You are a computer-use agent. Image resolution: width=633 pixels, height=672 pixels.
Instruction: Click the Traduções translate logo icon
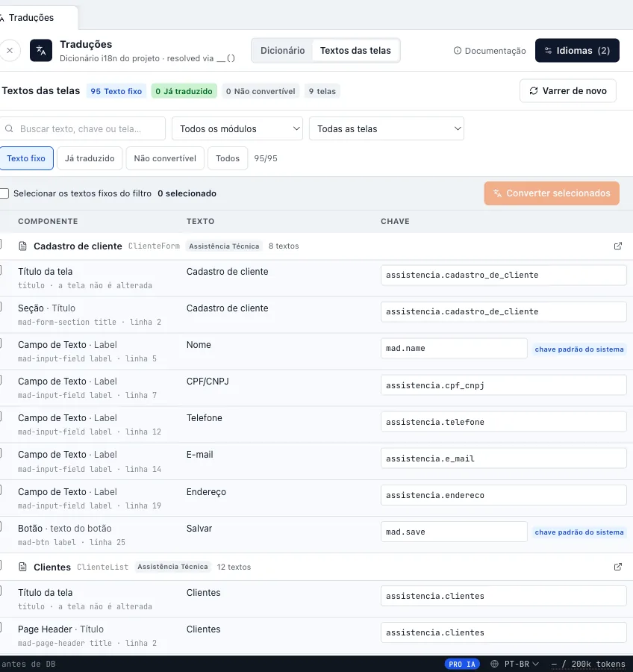[41, 51]
